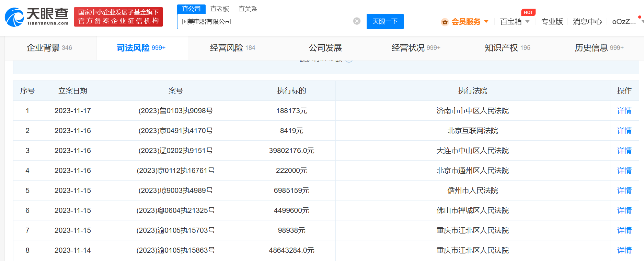This screenshot has width=644, height=261.
Task: Click amount 48643284.0元
Action: (292, 250)
